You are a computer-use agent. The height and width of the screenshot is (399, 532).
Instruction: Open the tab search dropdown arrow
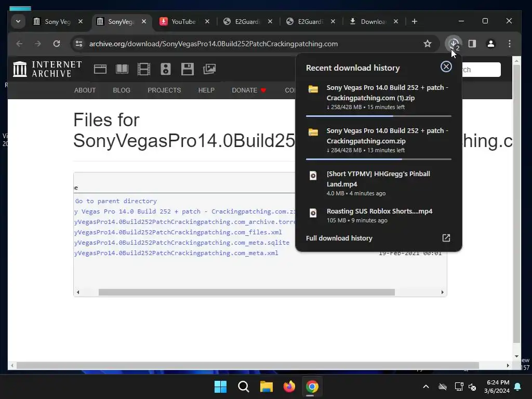point(18,21)
